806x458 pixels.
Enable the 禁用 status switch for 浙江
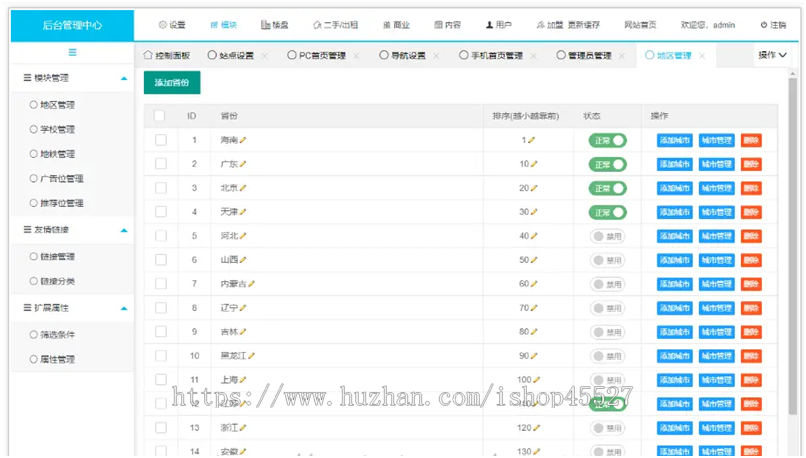608,428
